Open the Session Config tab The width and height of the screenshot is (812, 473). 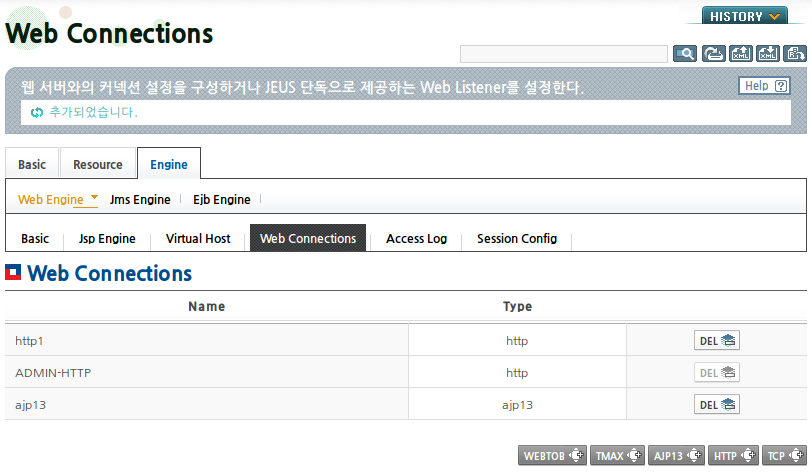(517, 238)
